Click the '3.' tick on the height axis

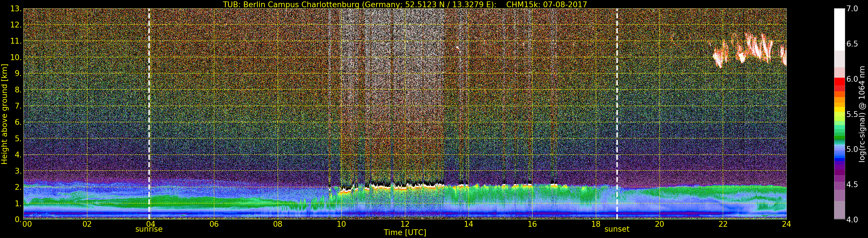(x=18, y=171)
